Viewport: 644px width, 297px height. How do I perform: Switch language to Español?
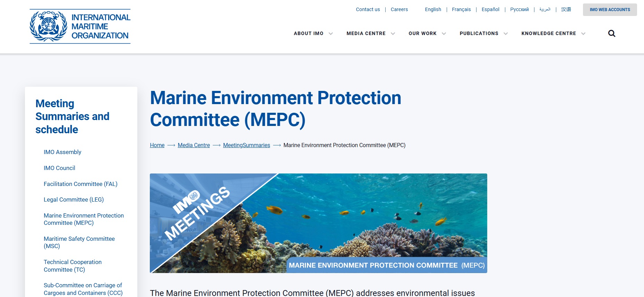tap(490, 9)
